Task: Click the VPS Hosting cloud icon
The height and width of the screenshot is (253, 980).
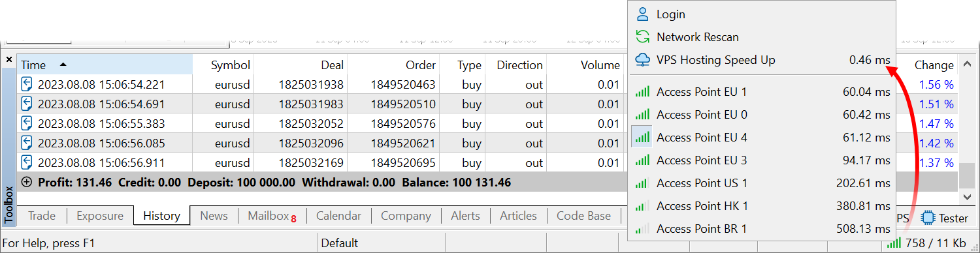Action: (x=643, y=60)
